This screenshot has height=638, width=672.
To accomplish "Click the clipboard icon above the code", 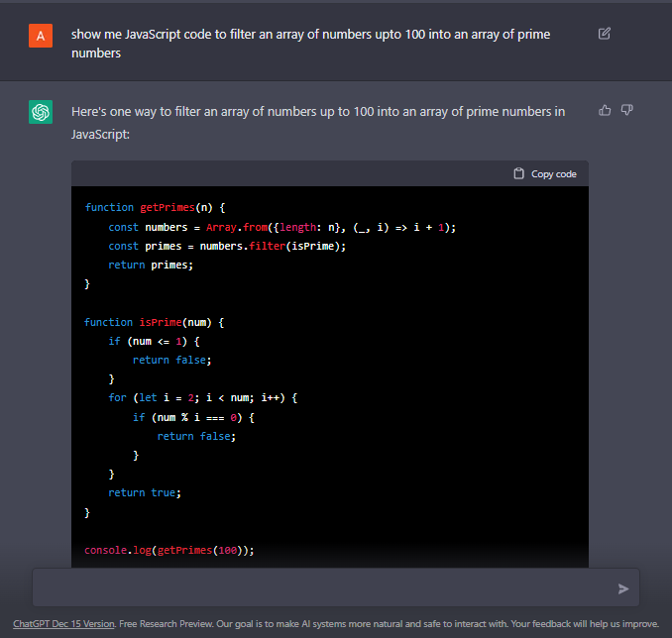I will tap(518, 173).
